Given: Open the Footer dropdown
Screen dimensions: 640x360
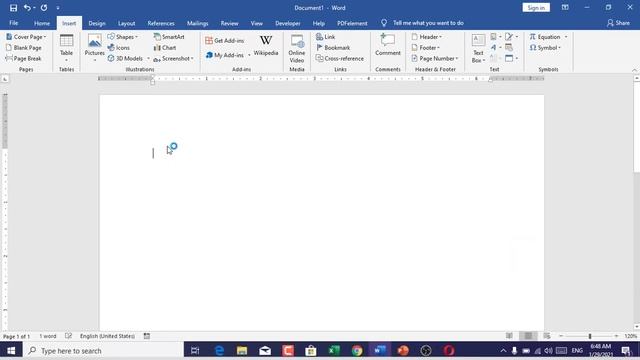Looking at the screenshot, I should (x=425, y=48).
